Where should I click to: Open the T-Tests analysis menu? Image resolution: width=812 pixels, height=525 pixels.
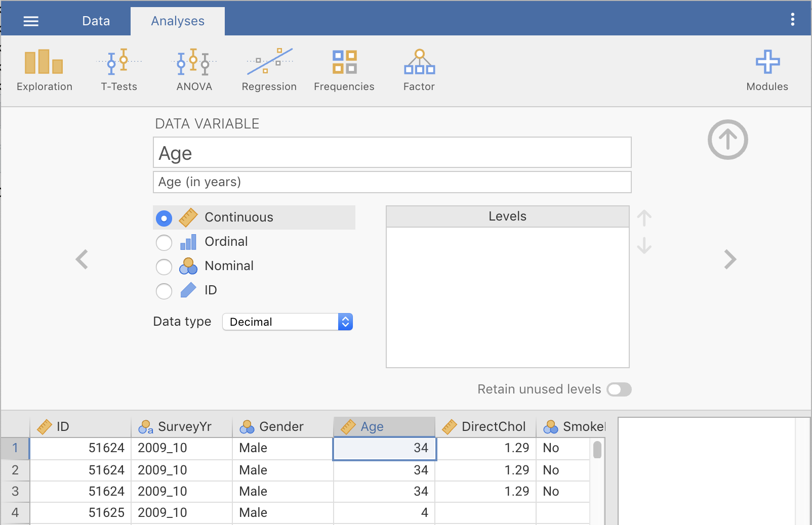(x=119, y=70)
